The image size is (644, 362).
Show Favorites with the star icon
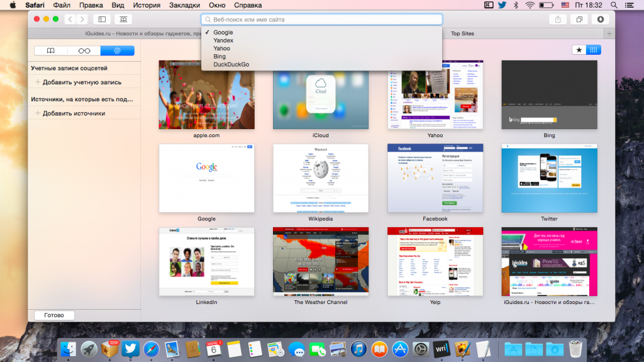tap(579, 50)
